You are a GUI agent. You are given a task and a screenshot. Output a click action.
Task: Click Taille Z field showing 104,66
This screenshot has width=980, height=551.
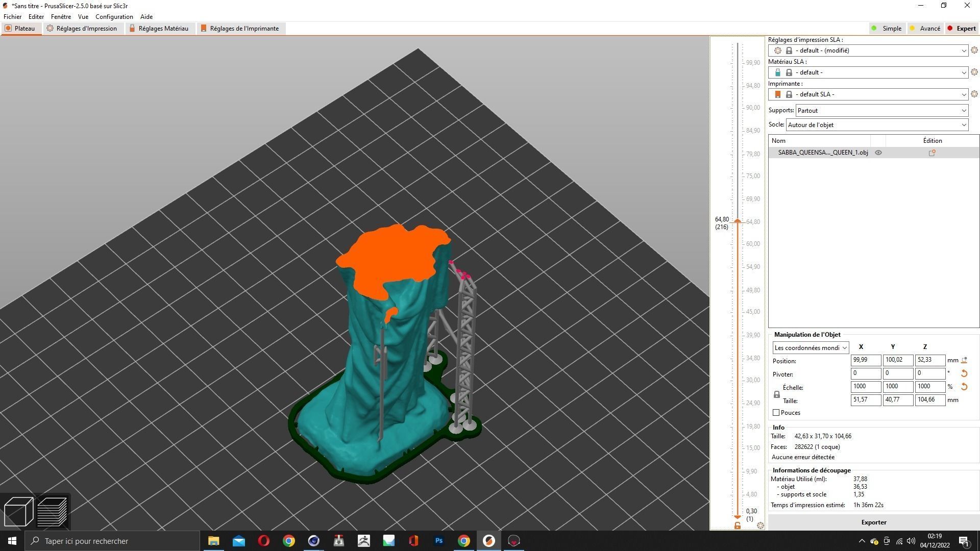(930, 400)
